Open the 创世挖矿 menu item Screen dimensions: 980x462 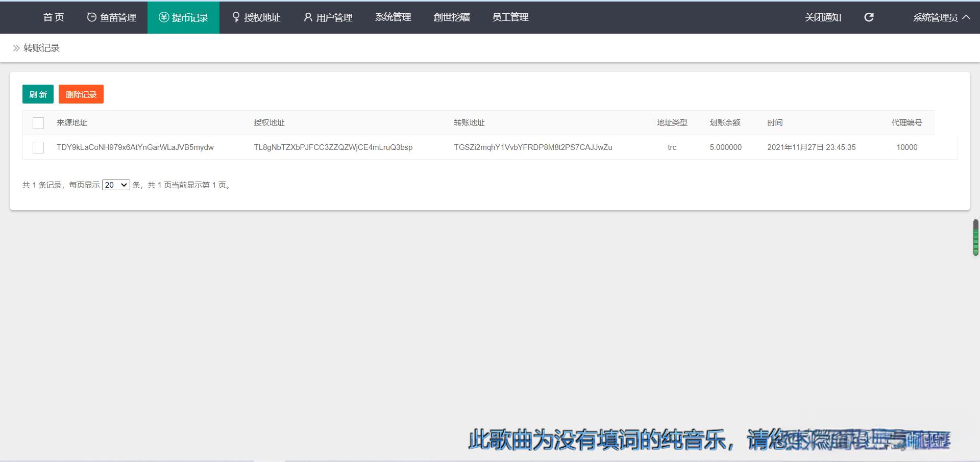click(x=452, y=17)
